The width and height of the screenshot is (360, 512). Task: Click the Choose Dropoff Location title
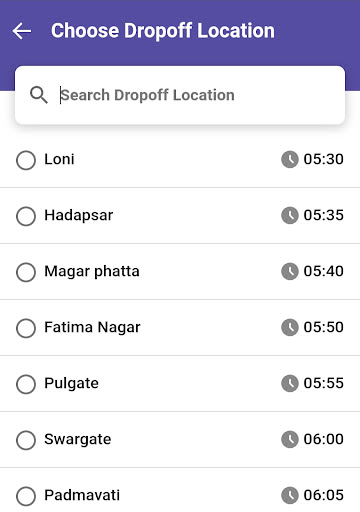(x=163, y=31)
